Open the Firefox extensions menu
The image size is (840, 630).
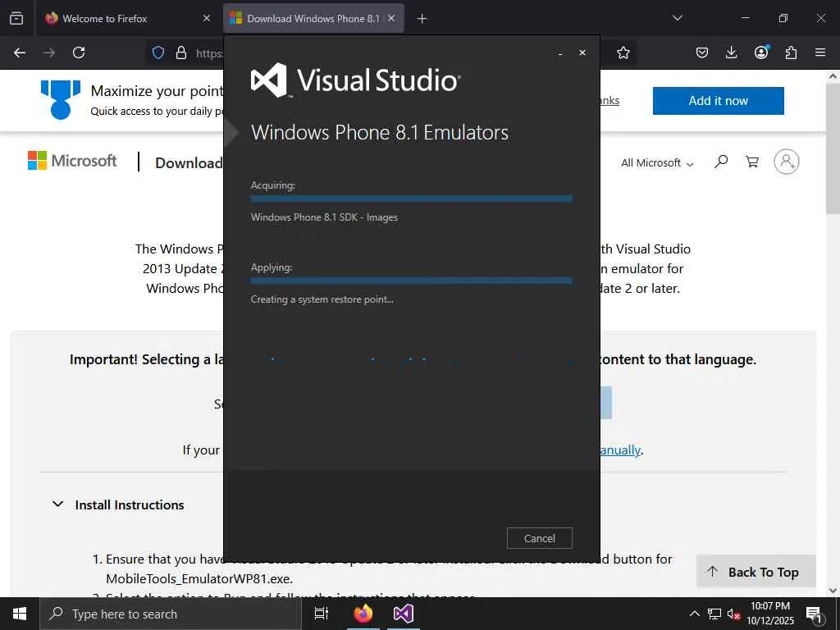791,52
